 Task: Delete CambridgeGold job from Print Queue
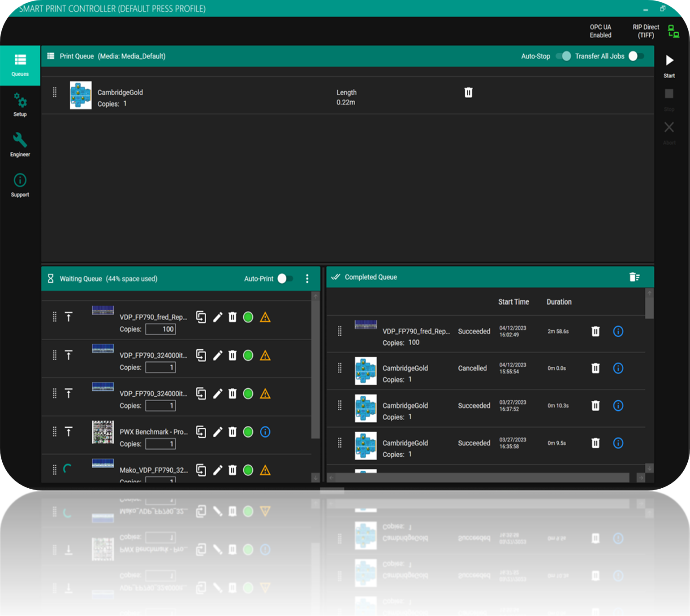coord(468,92)
